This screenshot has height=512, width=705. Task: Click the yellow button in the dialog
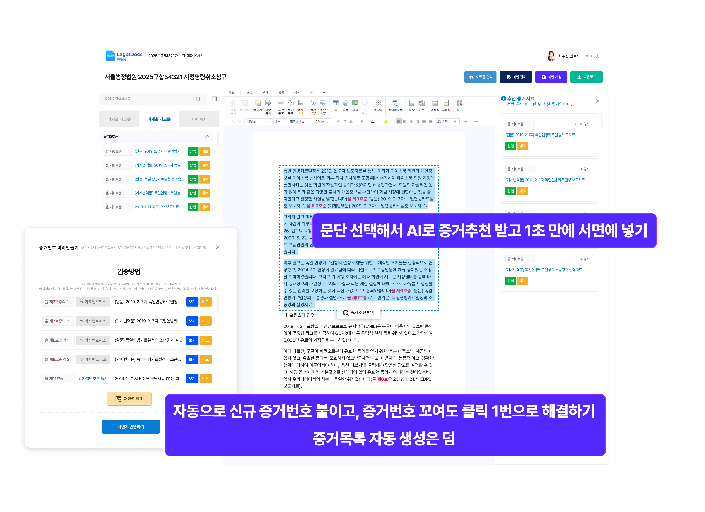point(129,399)
